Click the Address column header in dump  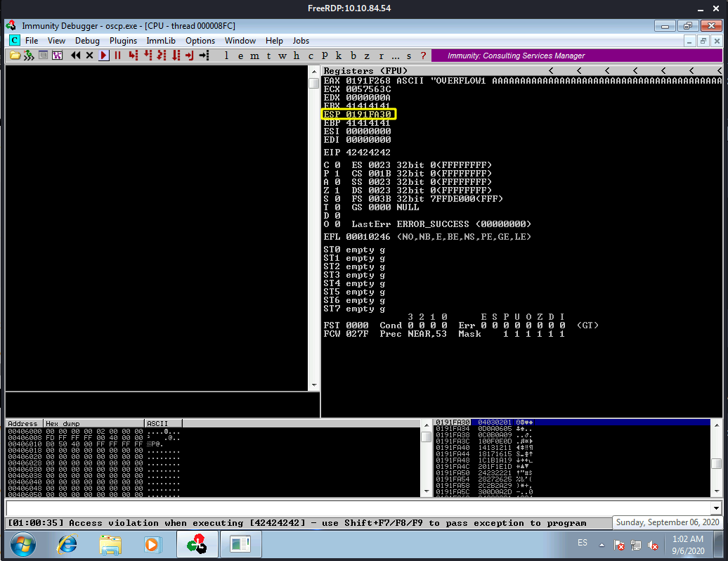pos(25,423)
